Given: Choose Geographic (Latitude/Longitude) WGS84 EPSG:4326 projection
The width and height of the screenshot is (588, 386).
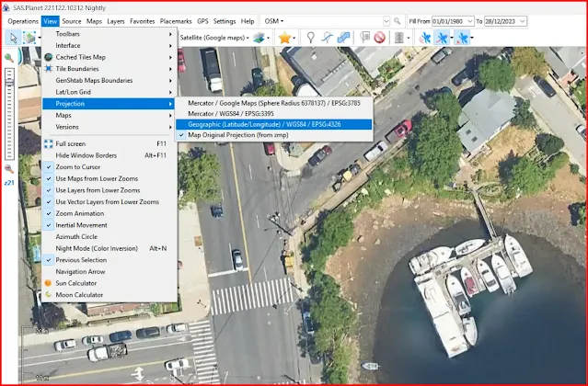Looking at the screenshot, I should click(273, 124).
